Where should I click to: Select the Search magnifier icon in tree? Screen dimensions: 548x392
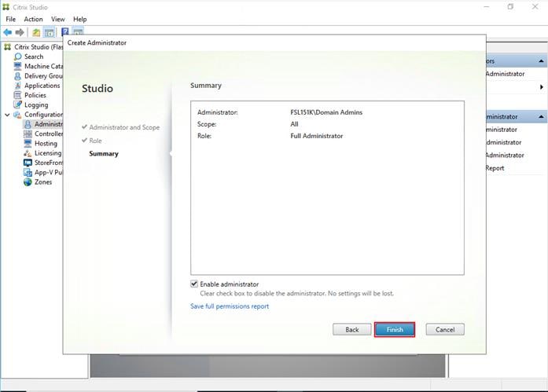pos(18,57)
